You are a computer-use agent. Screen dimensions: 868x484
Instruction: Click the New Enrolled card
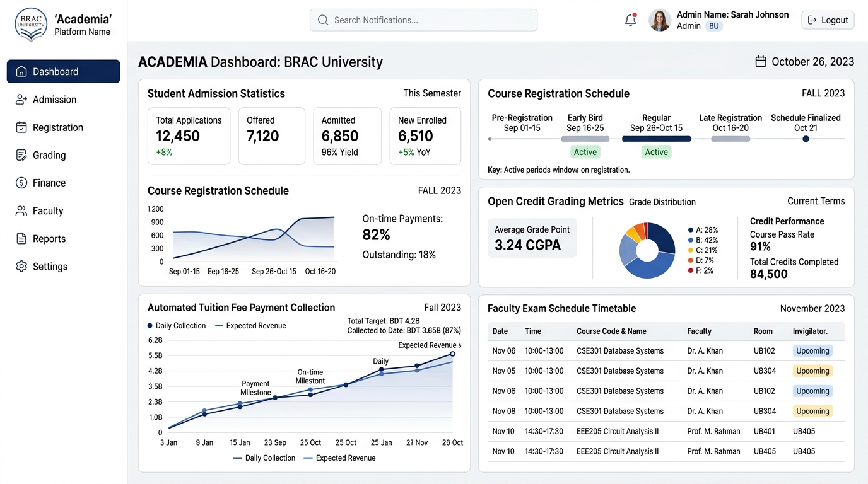click(x=425, y=136)
